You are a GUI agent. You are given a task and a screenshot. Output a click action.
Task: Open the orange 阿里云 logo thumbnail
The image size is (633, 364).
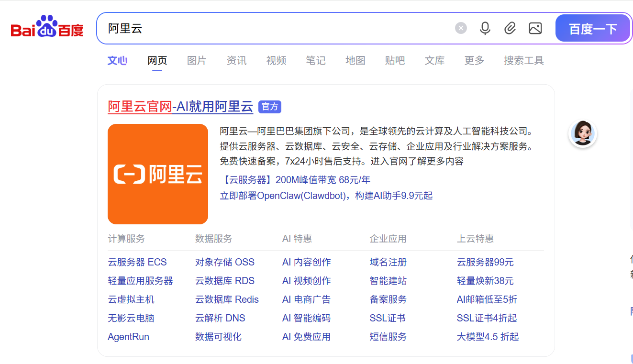[x=158, y=174]
